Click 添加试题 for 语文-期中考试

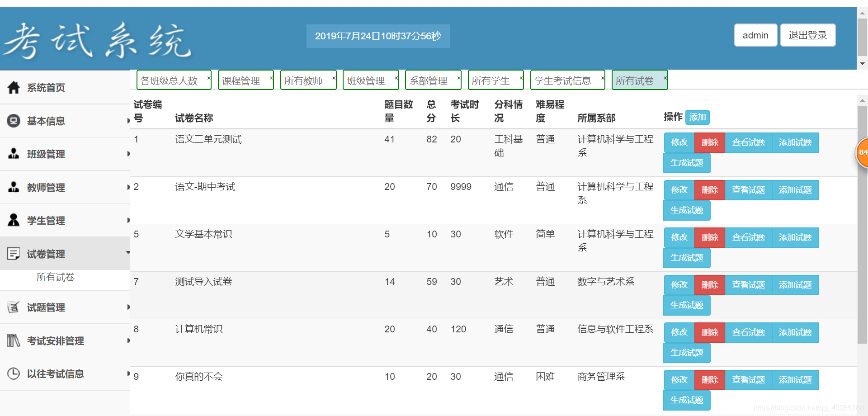click(796, 190)
